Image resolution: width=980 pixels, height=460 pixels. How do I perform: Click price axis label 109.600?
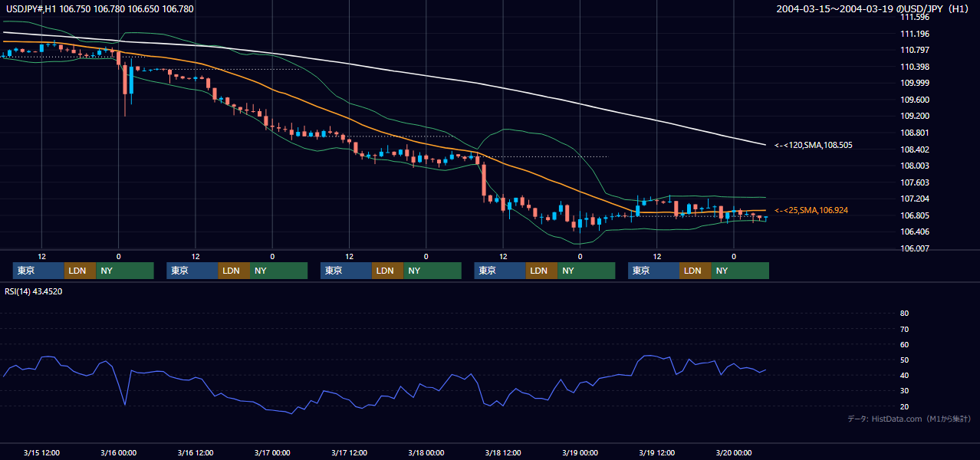pos(915,100)
